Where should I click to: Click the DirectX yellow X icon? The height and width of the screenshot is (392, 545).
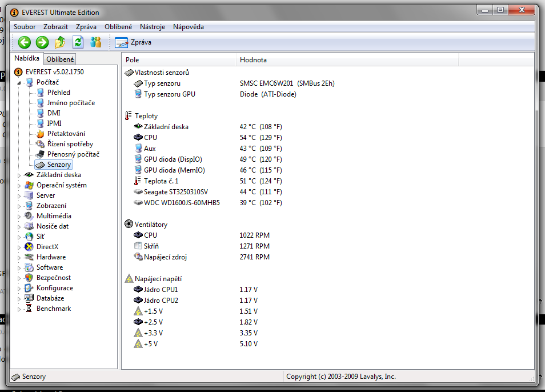coord(29,247)
